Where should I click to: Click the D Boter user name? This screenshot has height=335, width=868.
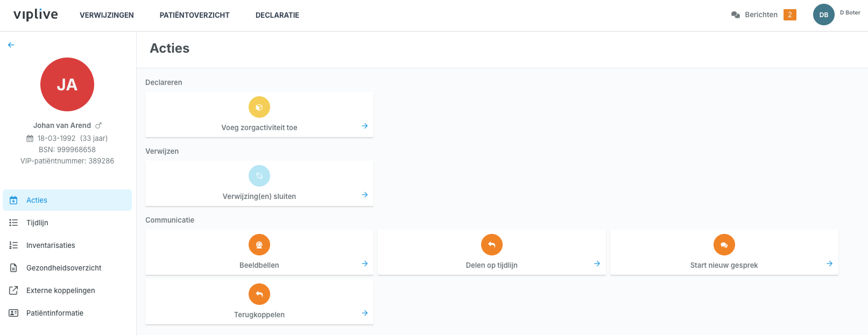[850, 12]
